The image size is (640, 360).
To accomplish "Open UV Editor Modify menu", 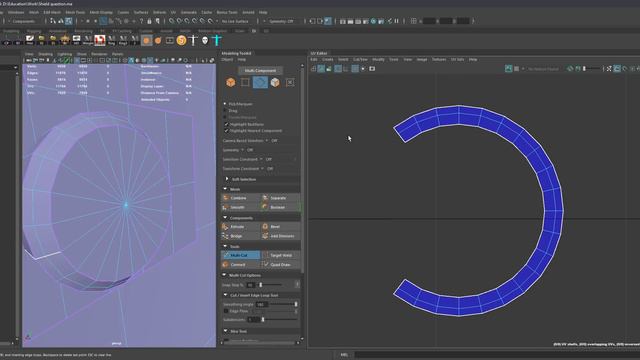I will [x=378, y=60].
